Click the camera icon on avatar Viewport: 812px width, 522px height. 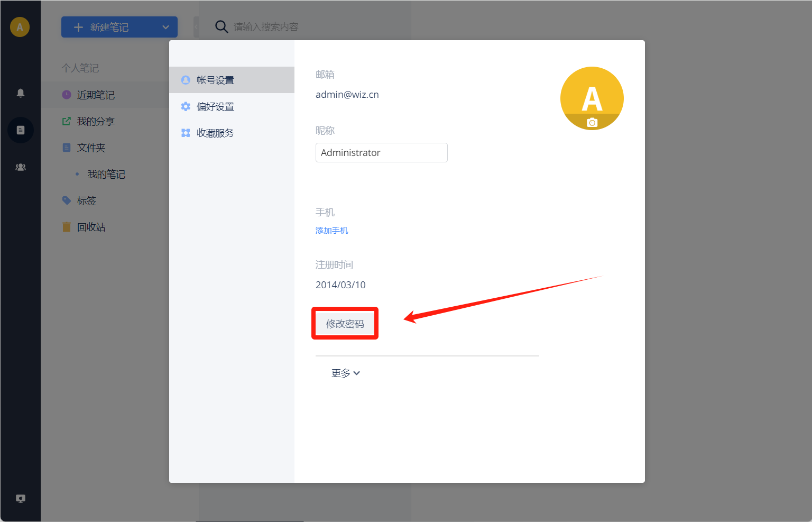point(592,123)
